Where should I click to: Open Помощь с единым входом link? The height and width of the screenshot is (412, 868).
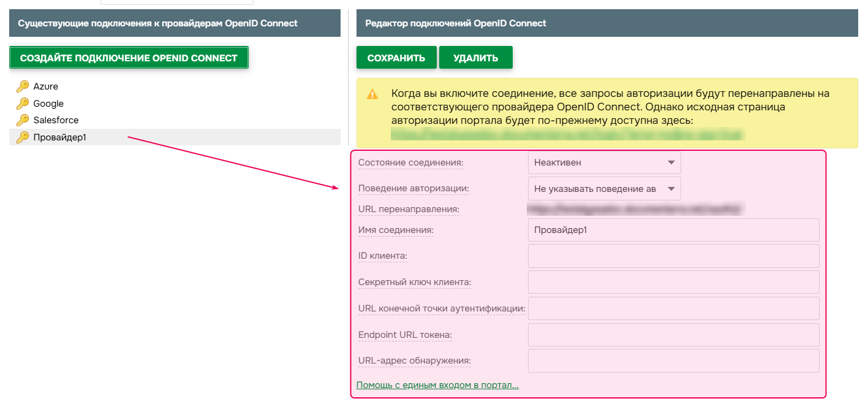point(437,385)
